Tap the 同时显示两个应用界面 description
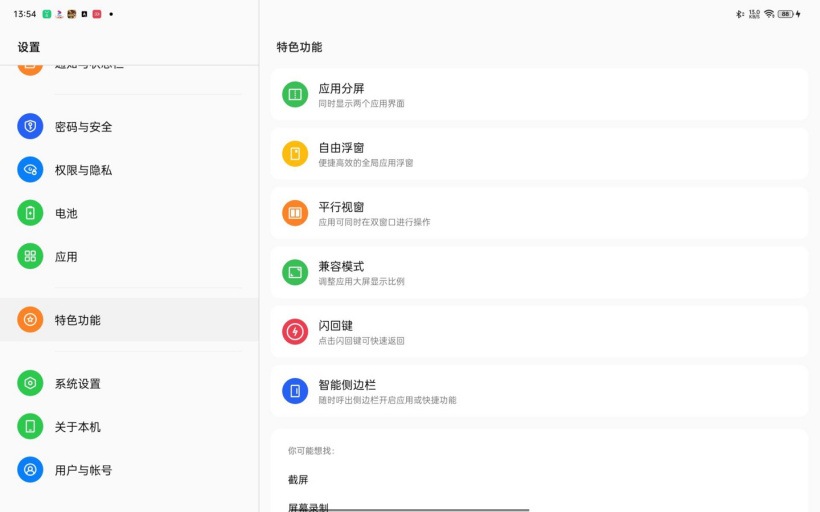Viewport: 820px width, 512px height. point(361,104)
